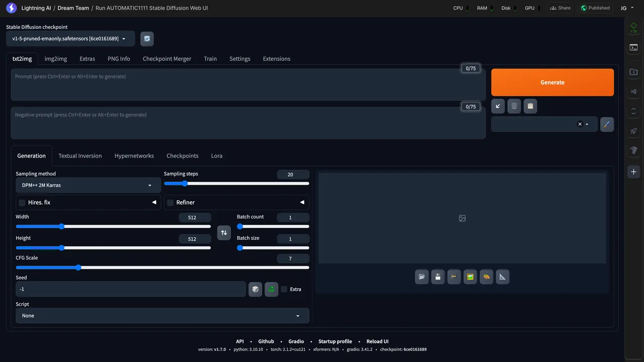Enable the Hires. fix checkbox

click(x=22, y=203)
